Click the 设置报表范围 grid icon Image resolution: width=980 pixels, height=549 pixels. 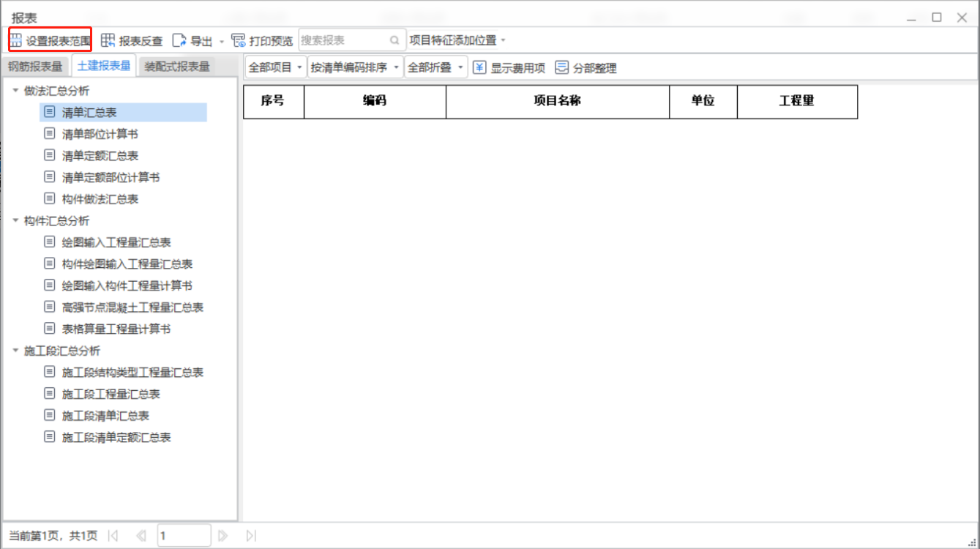[x=16, y=40]
